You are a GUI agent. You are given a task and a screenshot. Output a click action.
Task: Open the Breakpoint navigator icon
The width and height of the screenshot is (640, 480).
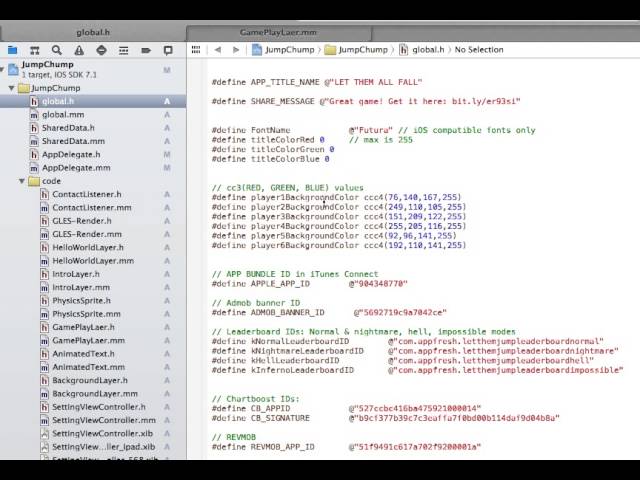point(146,50)
